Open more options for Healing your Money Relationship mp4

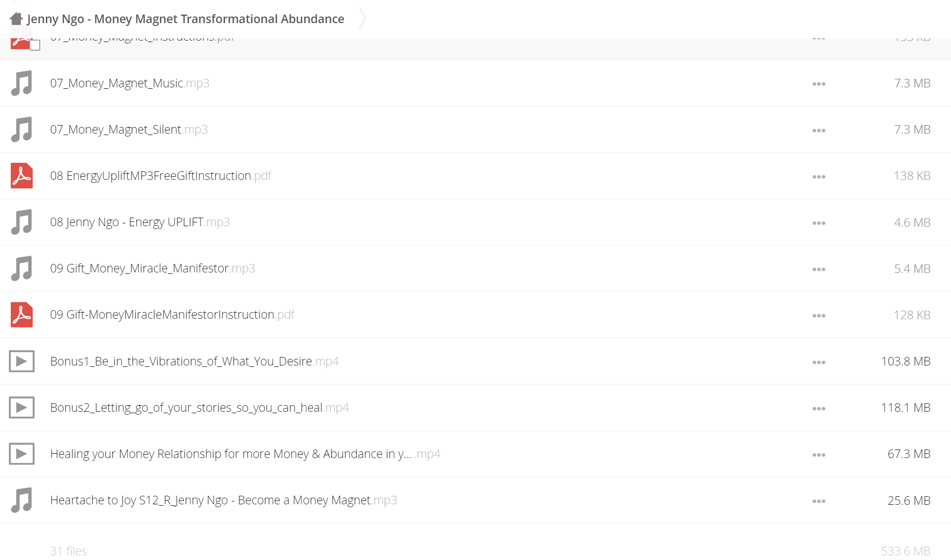819,455
